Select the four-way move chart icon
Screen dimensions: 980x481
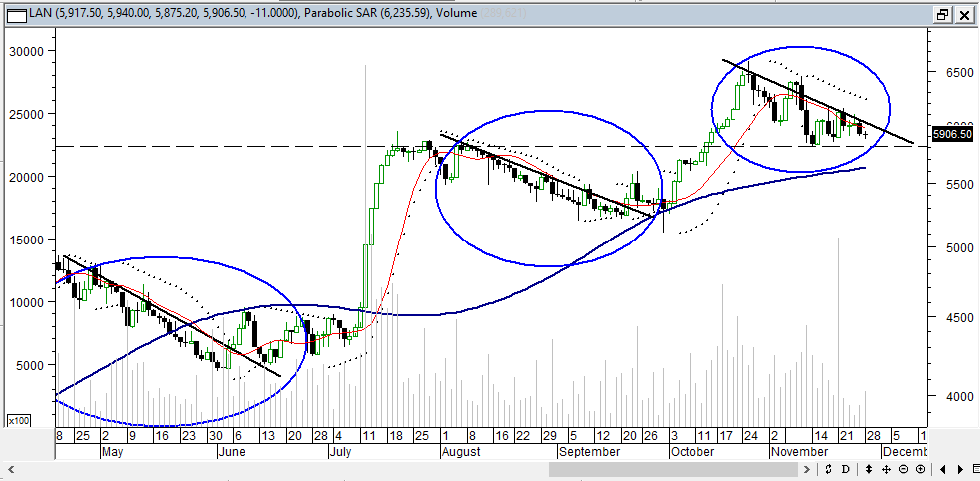coord(886,468)
